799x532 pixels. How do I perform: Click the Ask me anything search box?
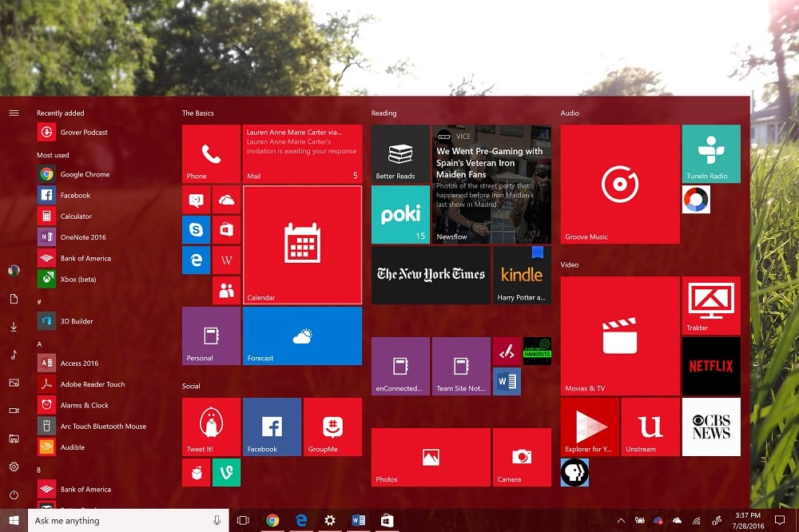pyautogui.click(x=129, y=520)
